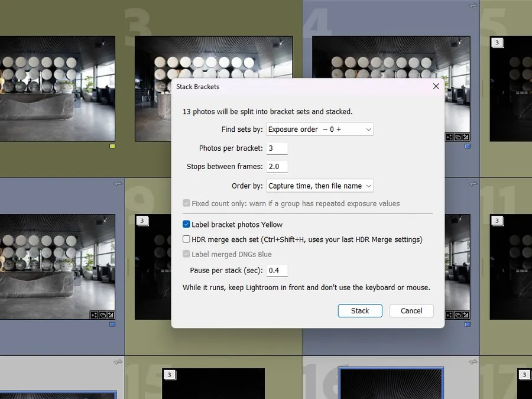This screenshot has width=532, height=399.
Task: Click the blue color label under cell 4 photo
Action: pyautogui.click(x=468, y=146)
